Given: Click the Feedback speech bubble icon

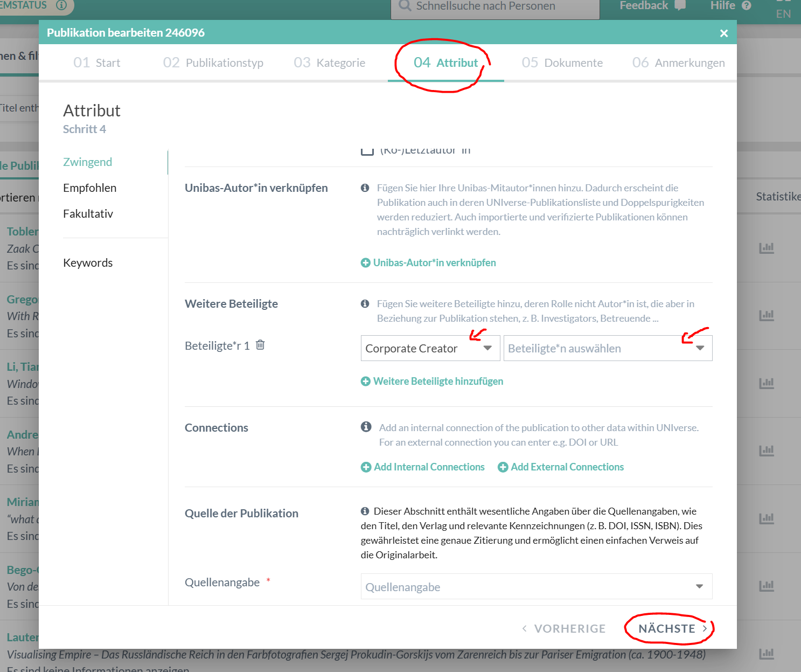Looking at the screenshot, I should point(680,6).
